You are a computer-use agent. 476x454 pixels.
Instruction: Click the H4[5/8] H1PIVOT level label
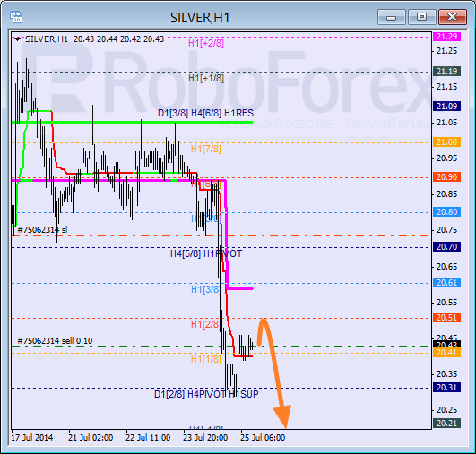point(206,253)
